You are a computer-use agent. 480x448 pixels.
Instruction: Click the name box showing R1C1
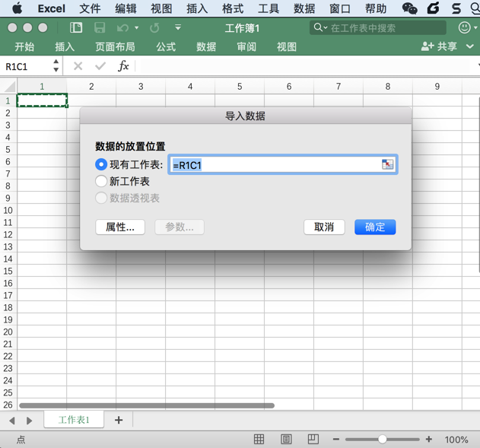pos(26,66)
